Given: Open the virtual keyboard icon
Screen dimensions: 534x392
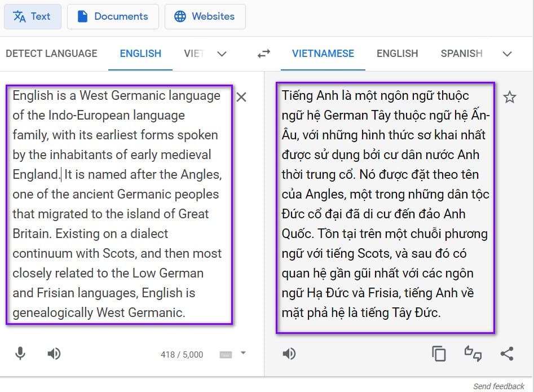Looking at the screenshot, I should tap(226, 355).
